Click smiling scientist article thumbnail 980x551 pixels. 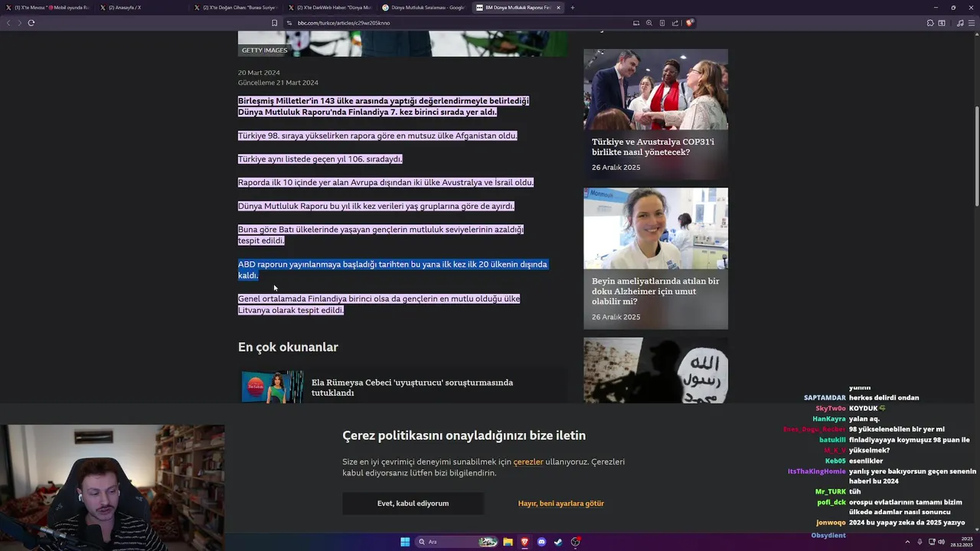pyautogui.click(x=656, y=228)
